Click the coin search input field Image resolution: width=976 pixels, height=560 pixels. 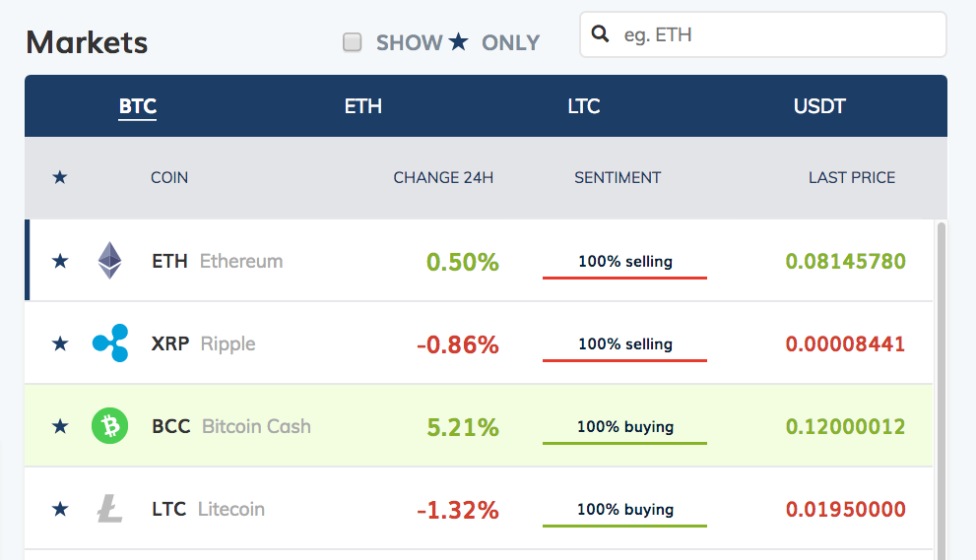click(763, 34)
